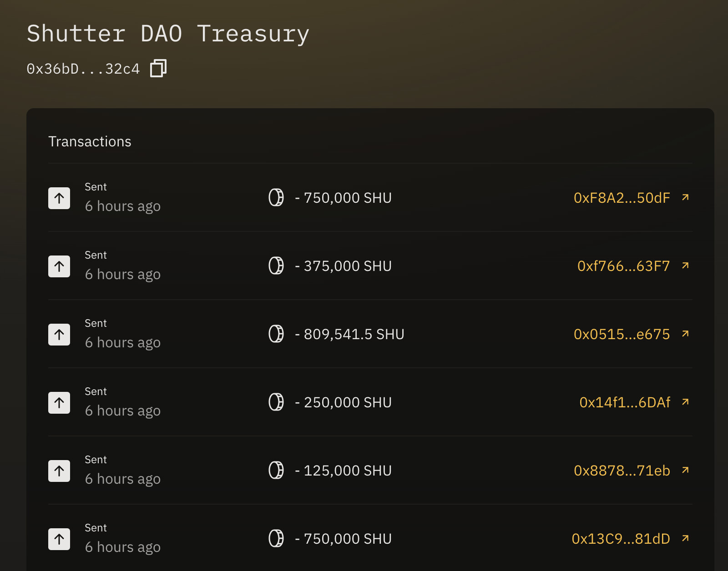728x571 pixels.
Task: Click the sent arrow icon for 809,541.5 SHU
Action: pos(59,335)
